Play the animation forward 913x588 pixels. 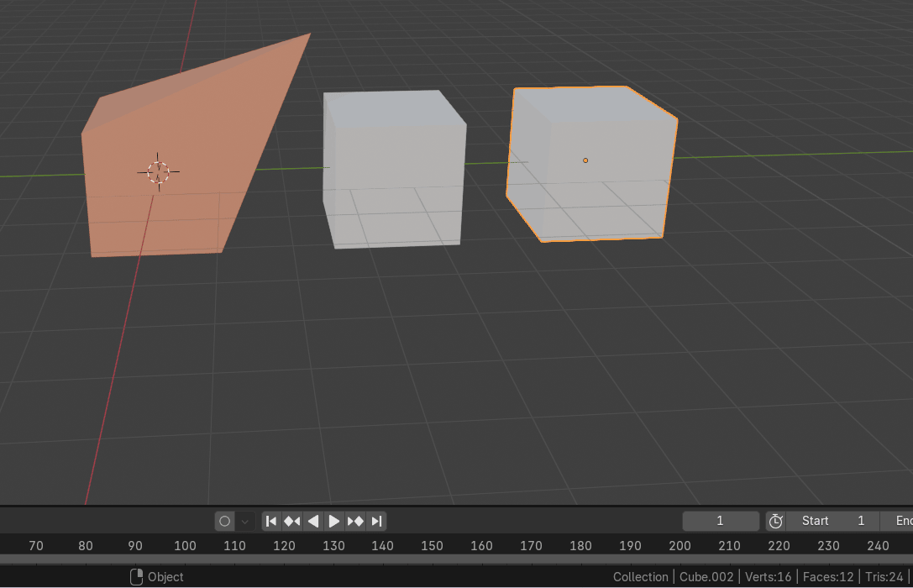pyautogui.click(x=333, y=521)
